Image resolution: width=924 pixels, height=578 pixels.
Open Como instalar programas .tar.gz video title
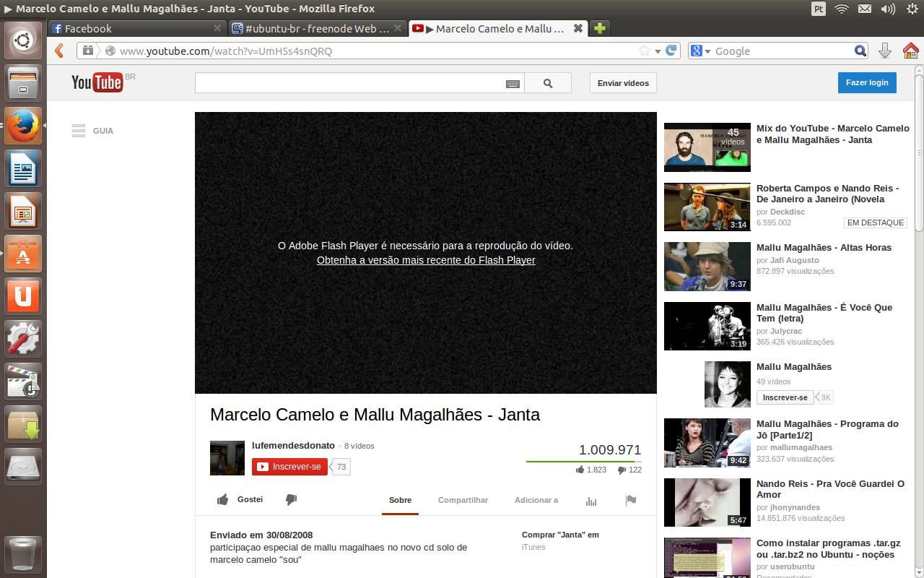coord(828,549)
